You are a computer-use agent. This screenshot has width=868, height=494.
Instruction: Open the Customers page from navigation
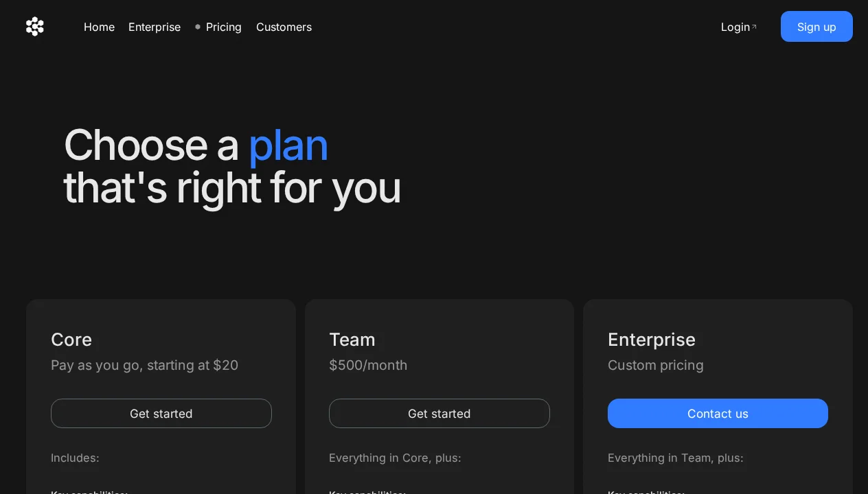(284, 27)
